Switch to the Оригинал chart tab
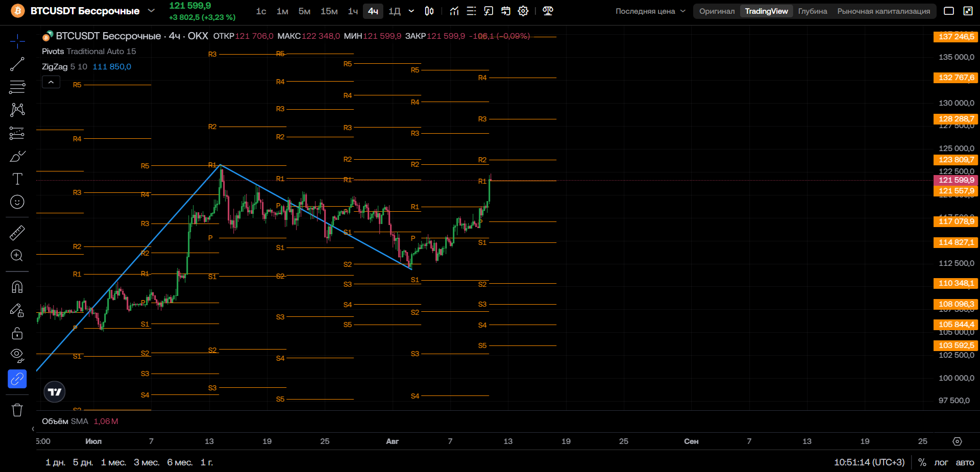The width and height of the screenshot is (980, 472). click(x=717, y=11)
